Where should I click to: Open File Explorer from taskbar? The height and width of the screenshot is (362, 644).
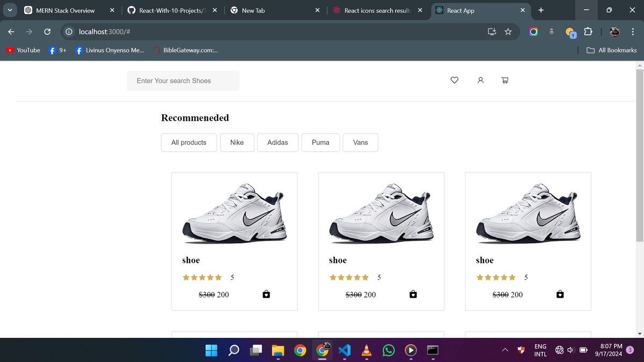[277, 350]
